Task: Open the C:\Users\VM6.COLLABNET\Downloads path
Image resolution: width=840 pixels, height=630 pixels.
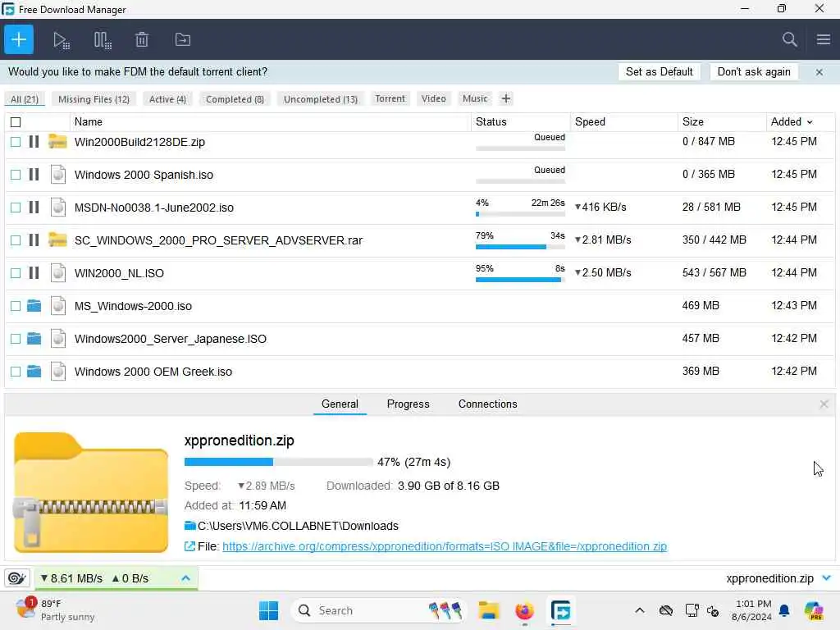Action: click(x=298, y=526)
